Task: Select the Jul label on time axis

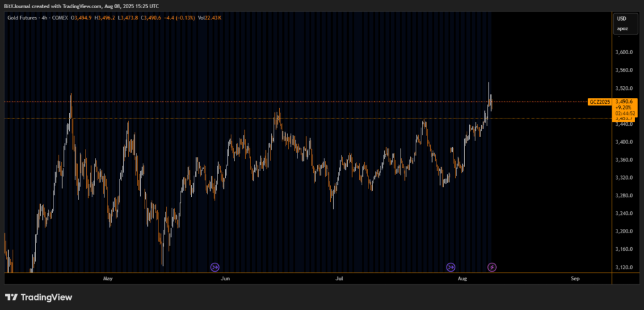Action: point(340,277)
